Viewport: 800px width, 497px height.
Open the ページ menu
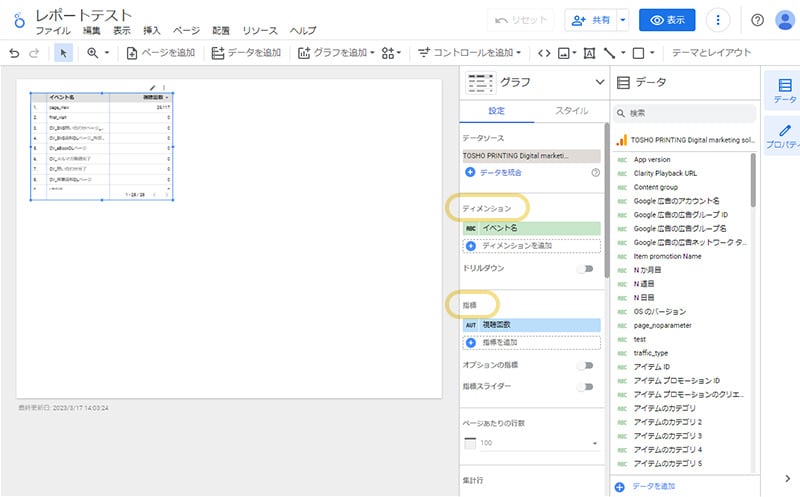(x=186, y=31)
